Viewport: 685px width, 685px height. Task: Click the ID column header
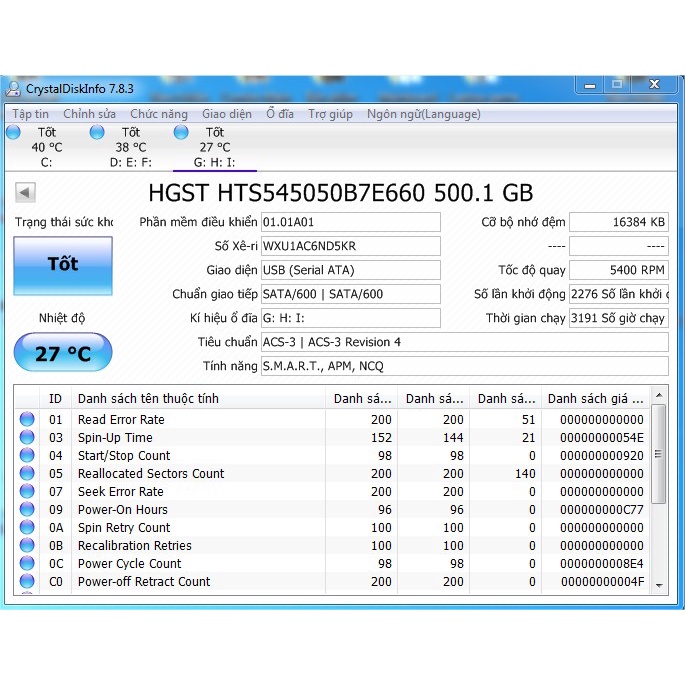coord(55,398)
